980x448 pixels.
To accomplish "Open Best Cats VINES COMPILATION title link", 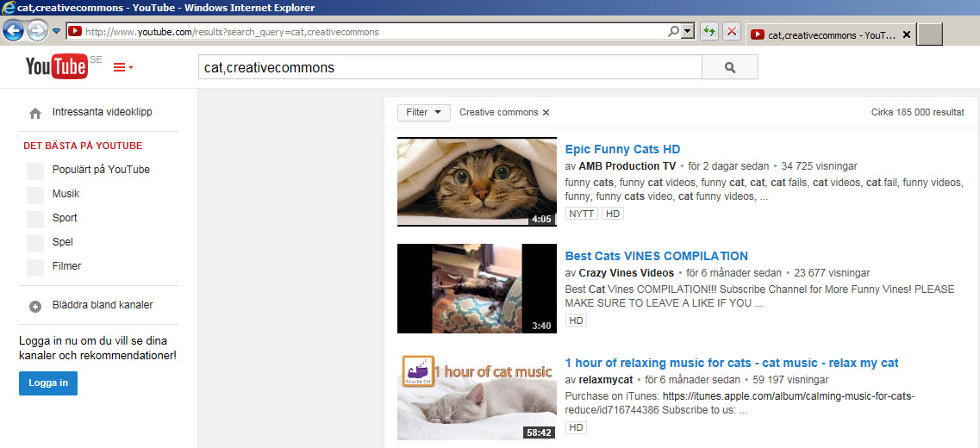I will 656,256.
